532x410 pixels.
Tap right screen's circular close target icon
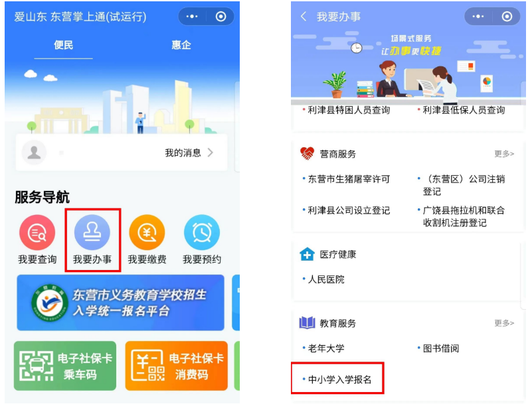pyautogui.click(x=507, y=17)
